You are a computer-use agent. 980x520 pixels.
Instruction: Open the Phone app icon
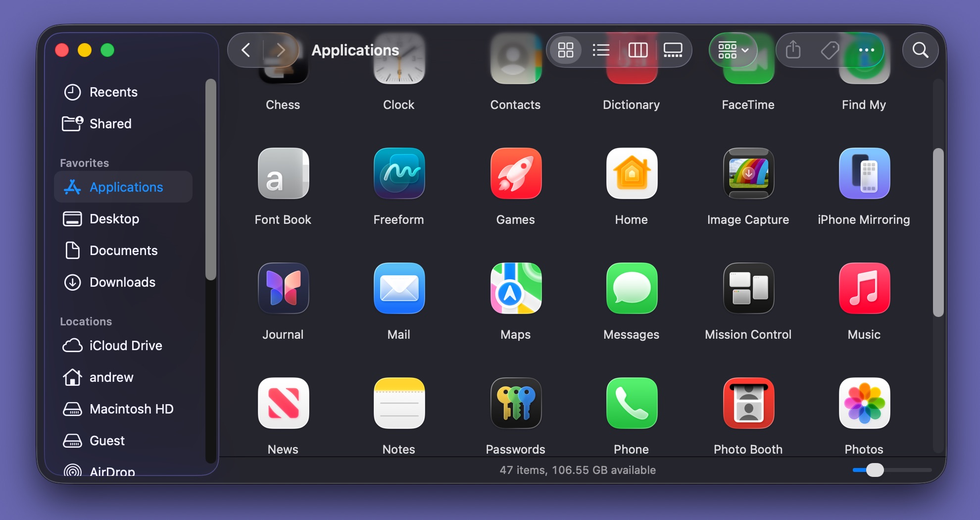(x=632, y=403)
